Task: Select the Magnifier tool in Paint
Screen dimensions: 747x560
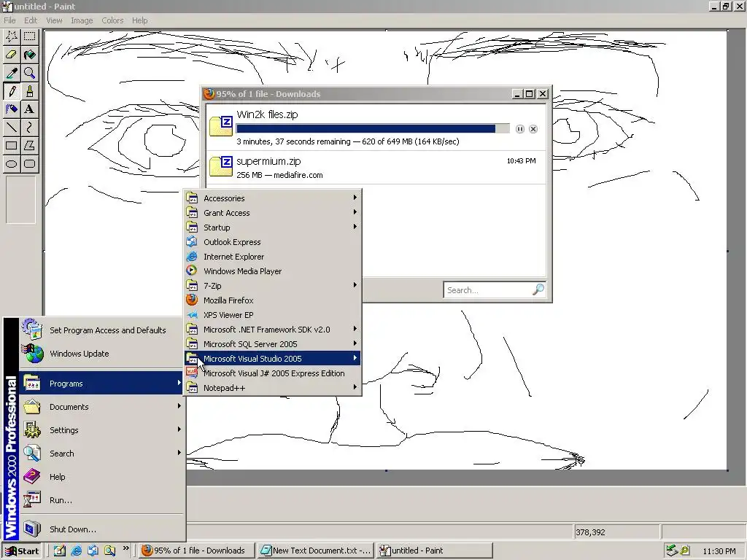Action: [x=29, y=73]
